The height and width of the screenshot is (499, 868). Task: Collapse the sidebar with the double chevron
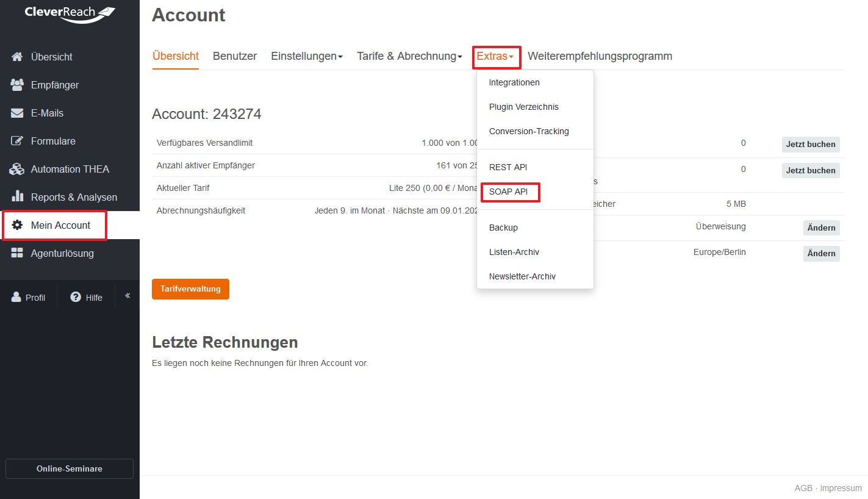coord(127,296)
